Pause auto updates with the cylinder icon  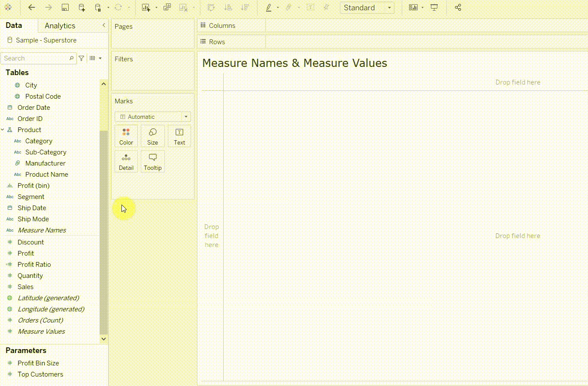click(x=98, y=7)
